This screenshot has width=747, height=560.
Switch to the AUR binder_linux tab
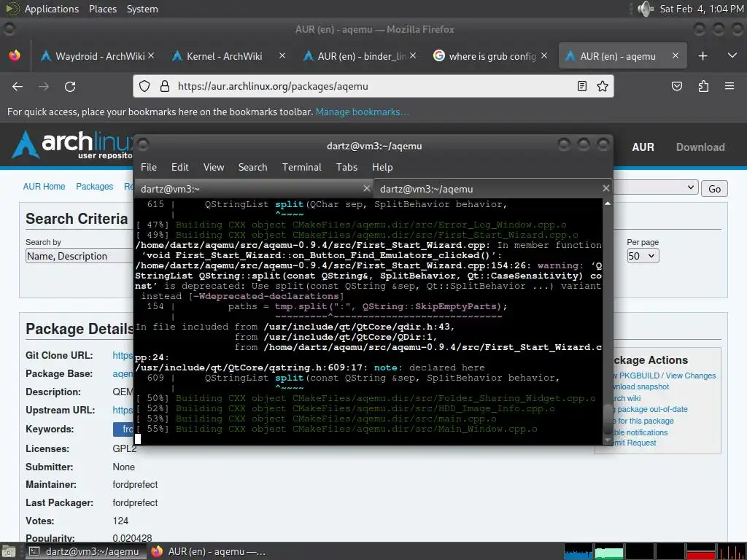(360, 56)
